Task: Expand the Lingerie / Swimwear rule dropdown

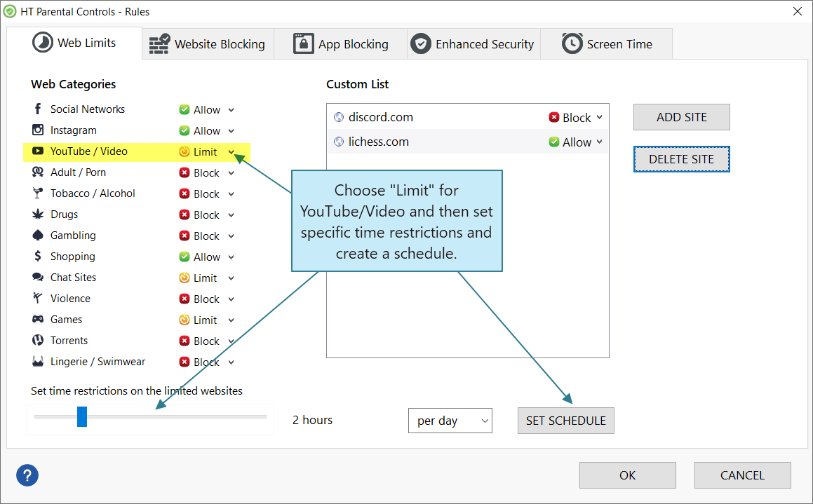Action: tap(231, 362)
